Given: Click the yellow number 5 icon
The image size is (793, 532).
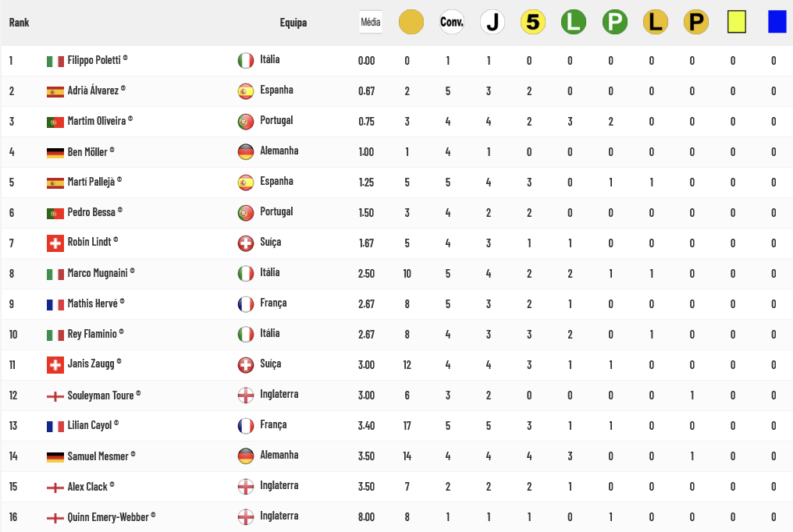Looking at the screenshot, I should (x=533, y=22).
